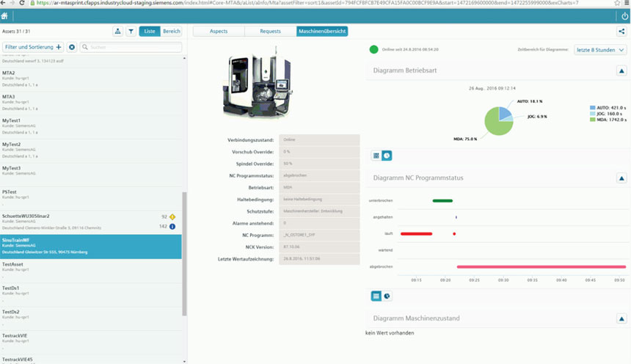631x364 pixels.
Task: Click the browser bookmark star icon
Action: click(x=617, y=3)
